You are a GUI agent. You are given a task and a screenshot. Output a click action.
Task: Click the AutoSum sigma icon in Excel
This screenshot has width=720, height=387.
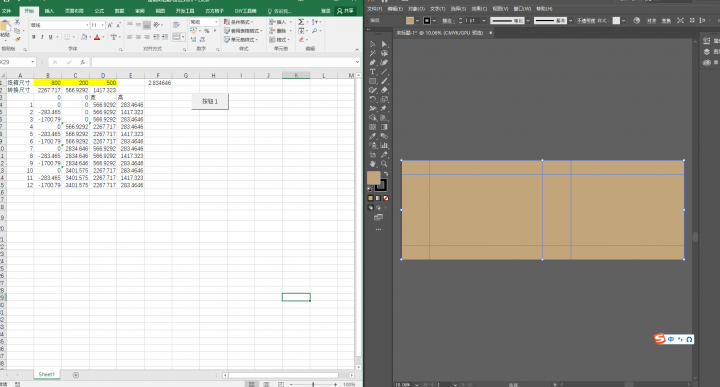click(301, 22)
